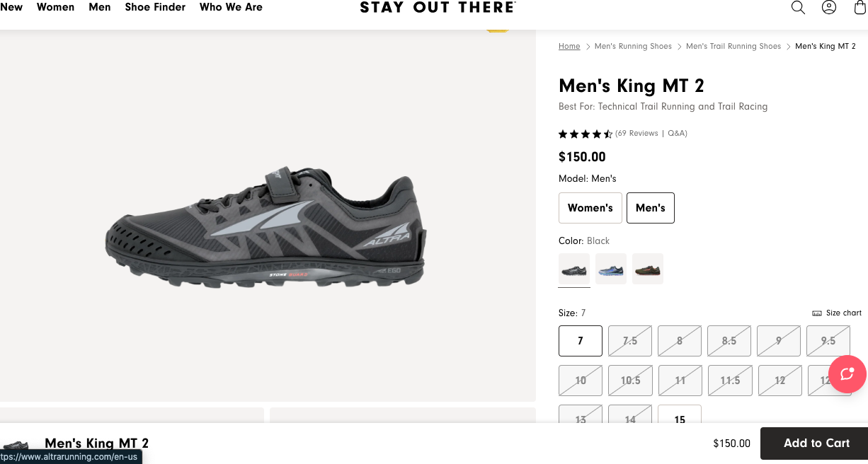Select the brown-orange shoe color swatch
868x464 pixels.
[648, 269]
